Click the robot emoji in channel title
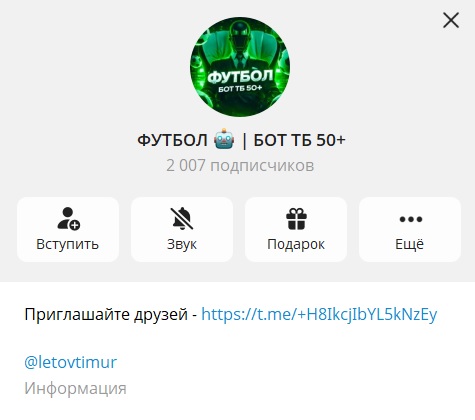Viewport: 475px width, 420px height. click(224, 140)
